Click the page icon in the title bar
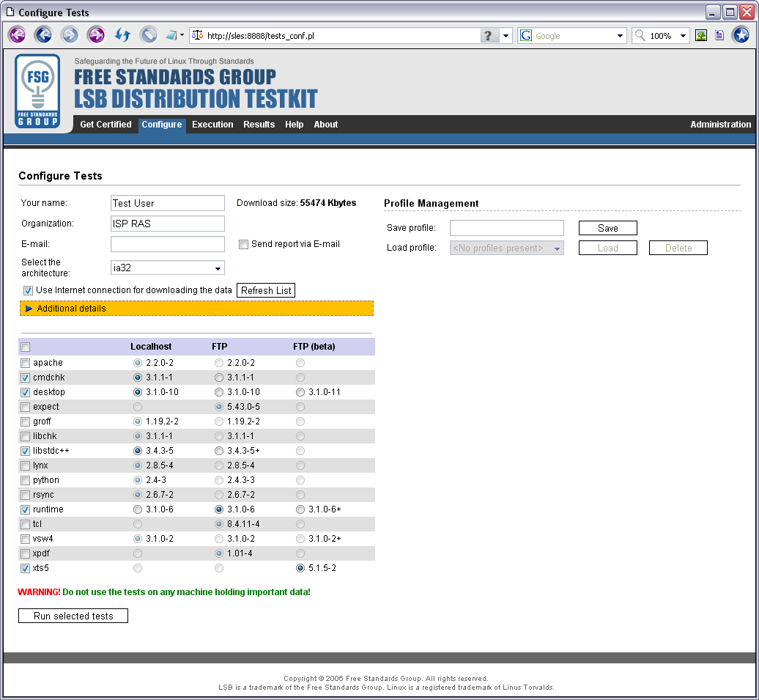This screenshot has width=759, height=700. click(x=10, y=12)
